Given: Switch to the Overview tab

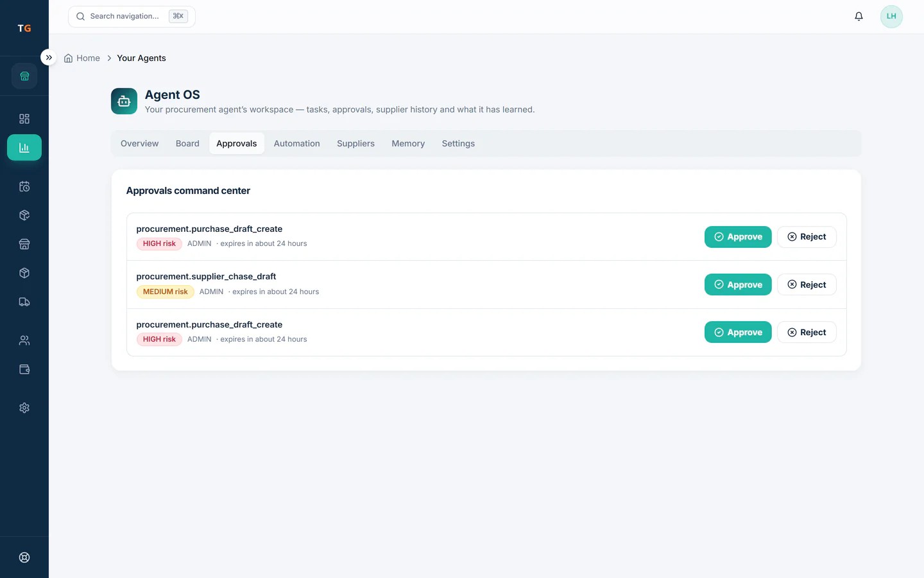Looking at the screenshot, I should 139,144.
